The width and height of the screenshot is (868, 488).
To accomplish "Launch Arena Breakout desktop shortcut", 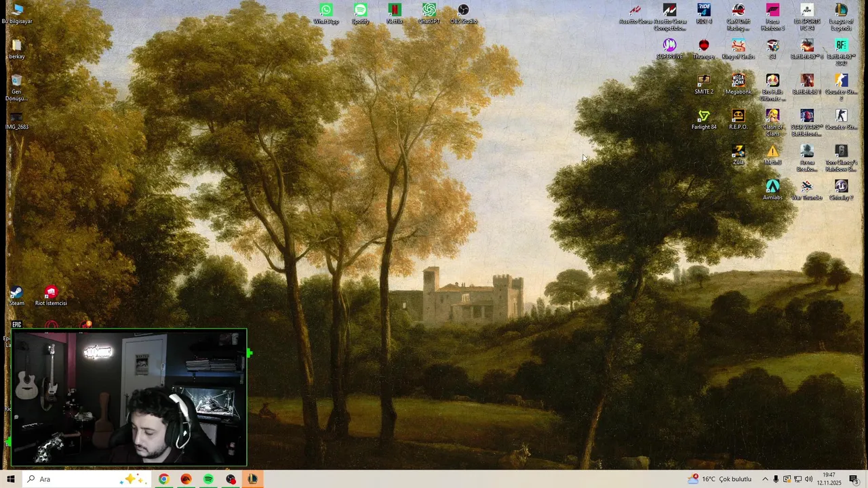I will point(806,158).
